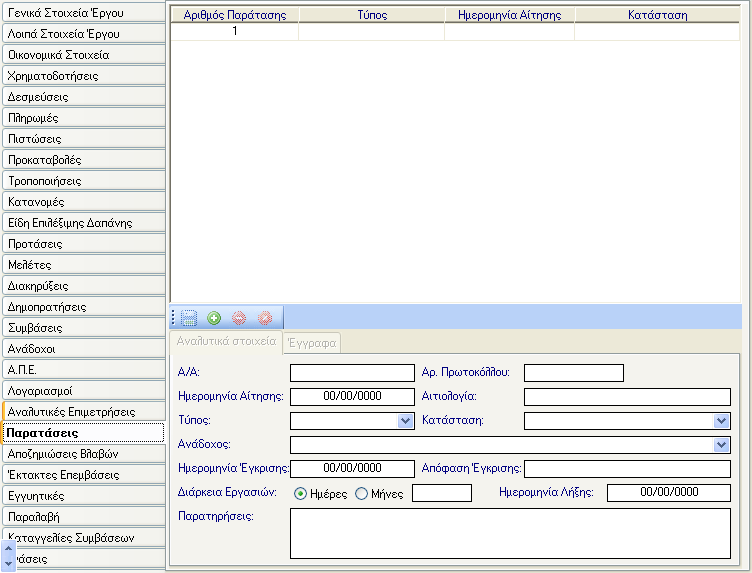The image size is (752, 573).
Task: Open Χρηματοδοτήσεις section
Action: (84, 76)
